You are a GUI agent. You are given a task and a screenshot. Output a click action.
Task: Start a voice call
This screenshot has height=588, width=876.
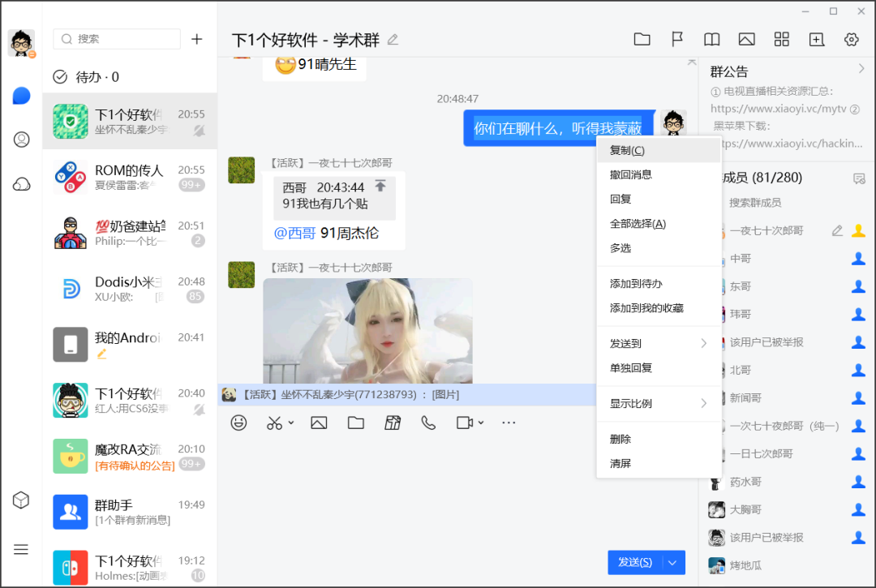[x=428, y=423]
